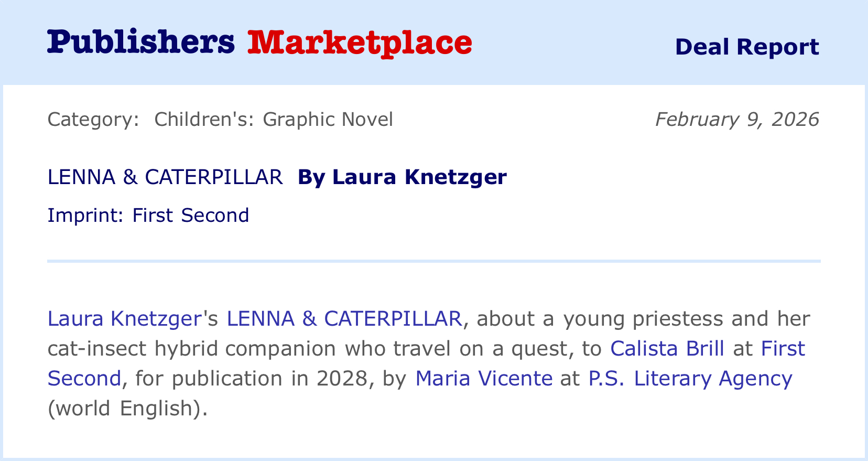The height and width of the screenshot is (461, 868).
Task: Click the (world English) rights text
Action: (128, 409)
